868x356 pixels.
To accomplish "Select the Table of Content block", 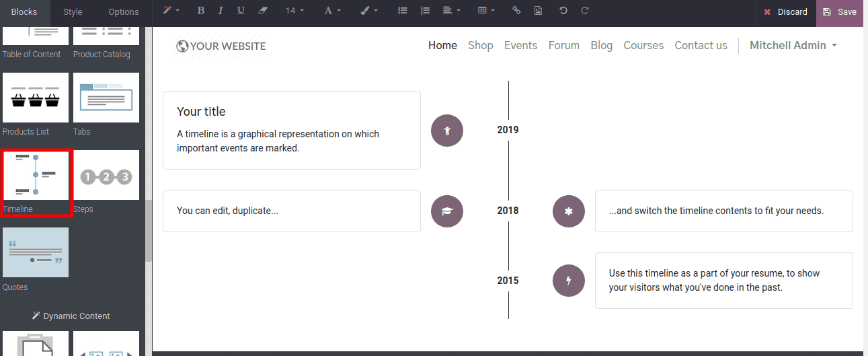I will point(35,43).
